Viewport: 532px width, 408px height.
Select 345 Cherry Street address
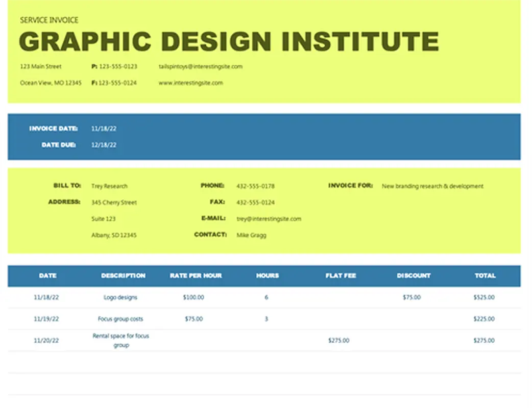[x=114, y=202]
